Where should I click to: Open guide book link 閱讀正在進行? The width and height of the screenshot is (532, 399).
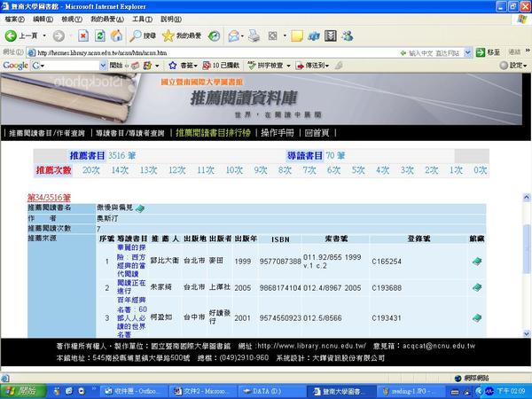tap(131, 286)
